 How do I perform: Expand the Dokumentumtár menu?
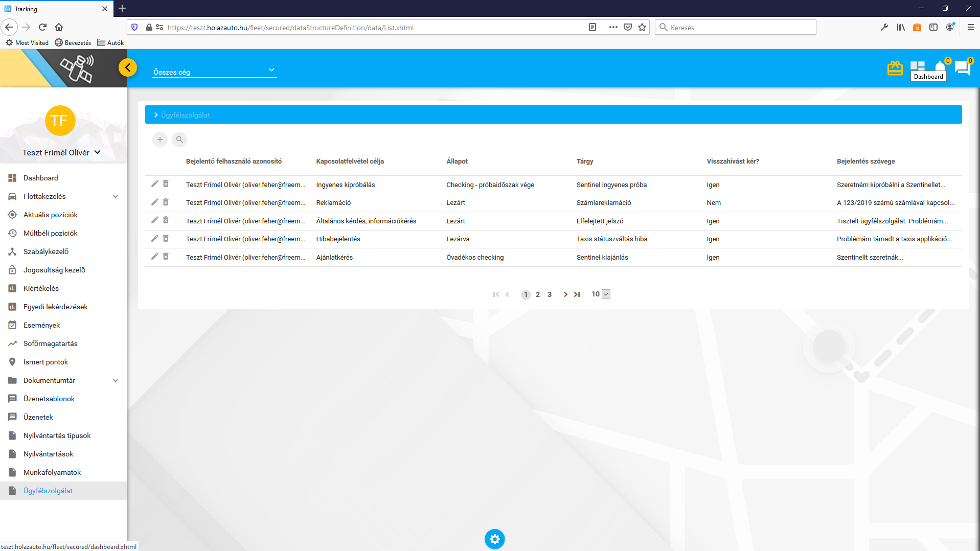click(x=116, y=380)
